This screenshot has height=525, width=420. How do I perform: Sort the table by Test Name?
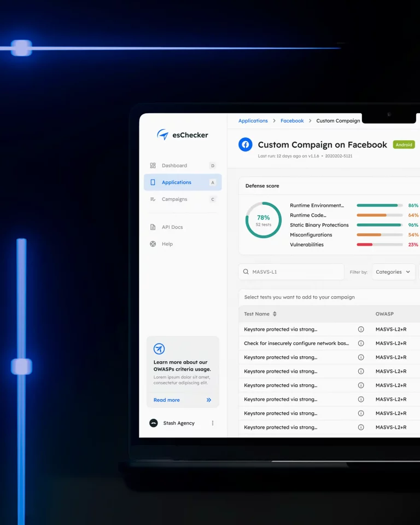tap(275, 314)
